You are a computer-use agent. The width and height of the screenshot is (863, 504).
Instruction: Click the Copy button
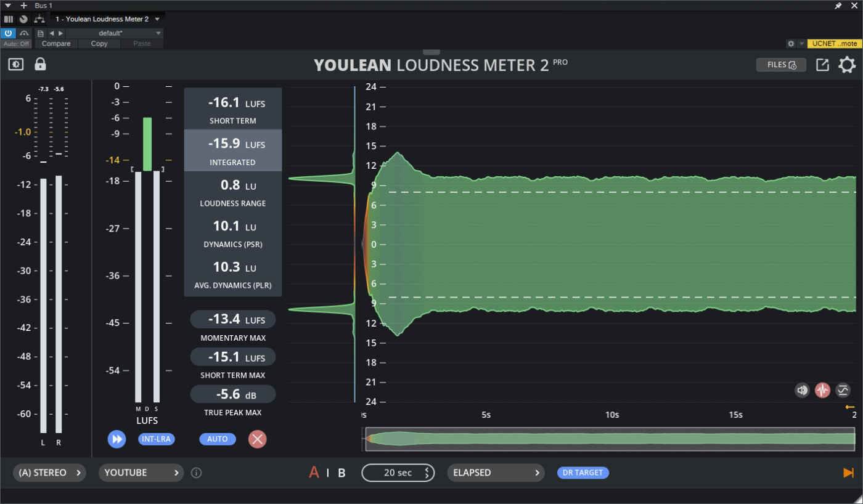(x=99, y=44)
